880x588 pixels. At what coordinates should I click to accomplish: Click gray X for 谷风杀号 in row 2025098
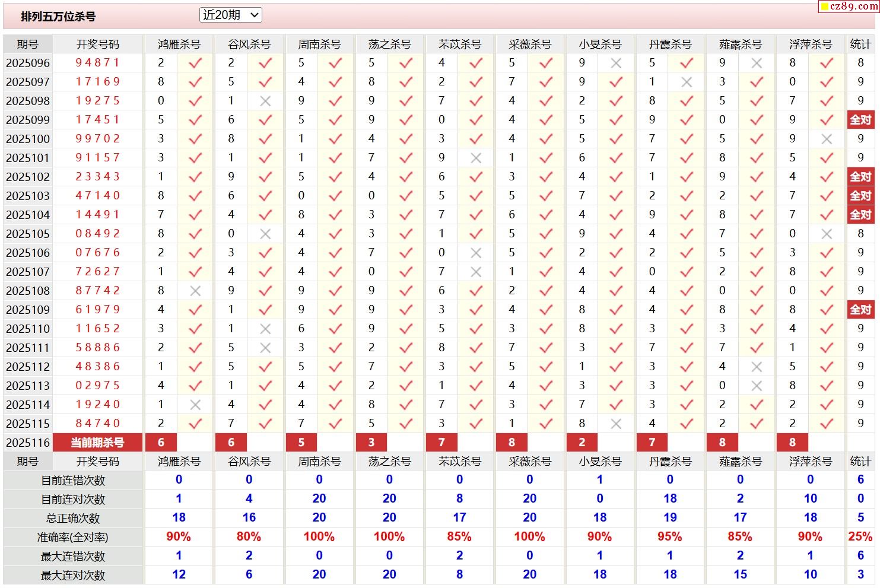point(265,101)
